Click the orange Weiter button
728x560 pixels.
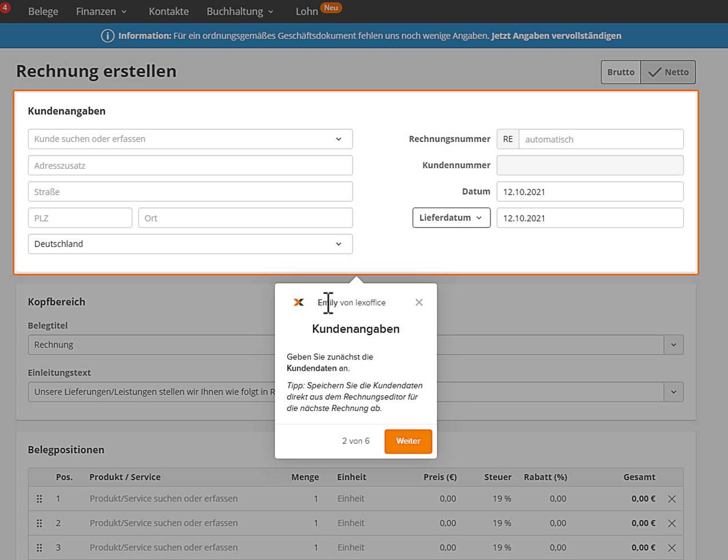coord(408,441)
